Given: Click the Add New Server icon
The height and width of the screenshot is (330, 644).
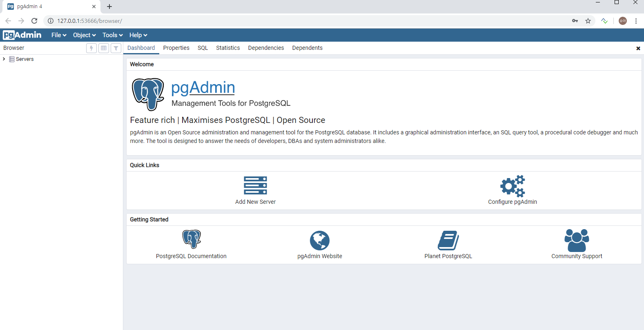Looking at the screenshot, I should pos(255,185).
